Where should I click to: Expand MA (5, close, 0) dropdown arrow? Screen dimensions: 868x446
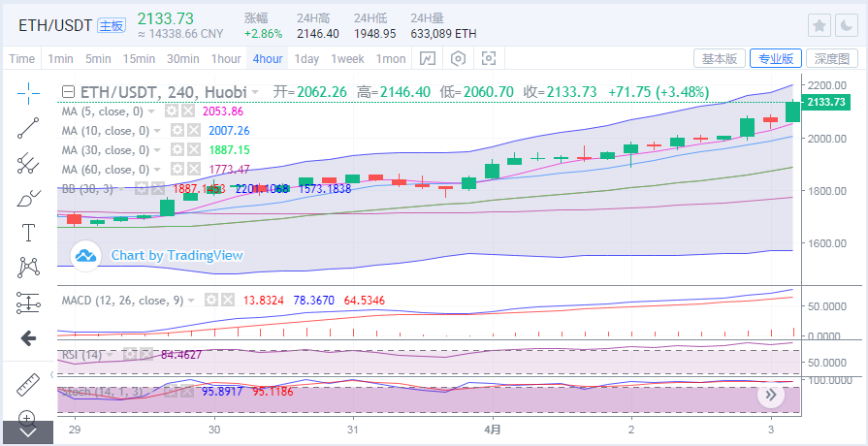pyautogui.click(x=151, y=111)
